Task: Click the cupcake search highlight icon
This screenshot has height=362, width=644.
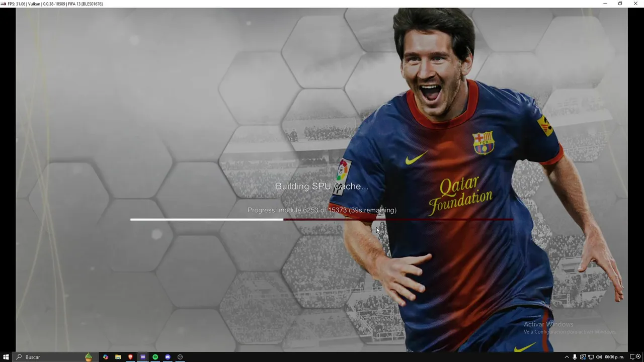Action: pyautogui.click(x=89, y=357)
